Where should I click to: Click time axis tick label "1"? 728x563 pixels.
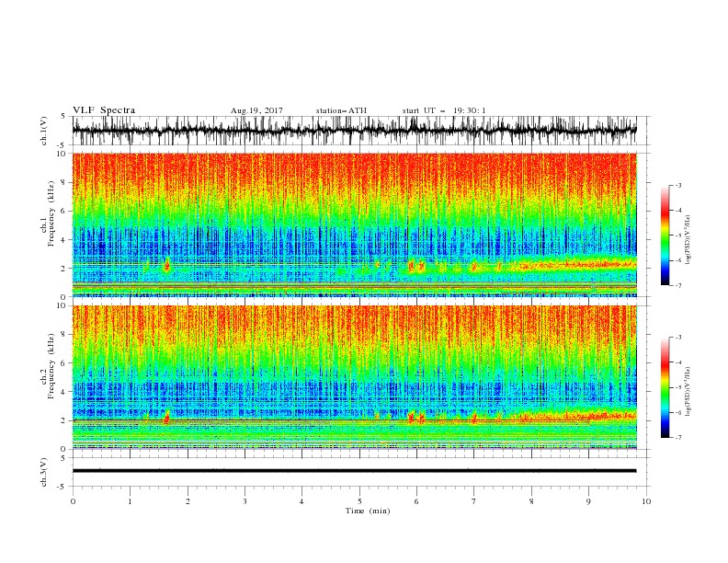130,501
